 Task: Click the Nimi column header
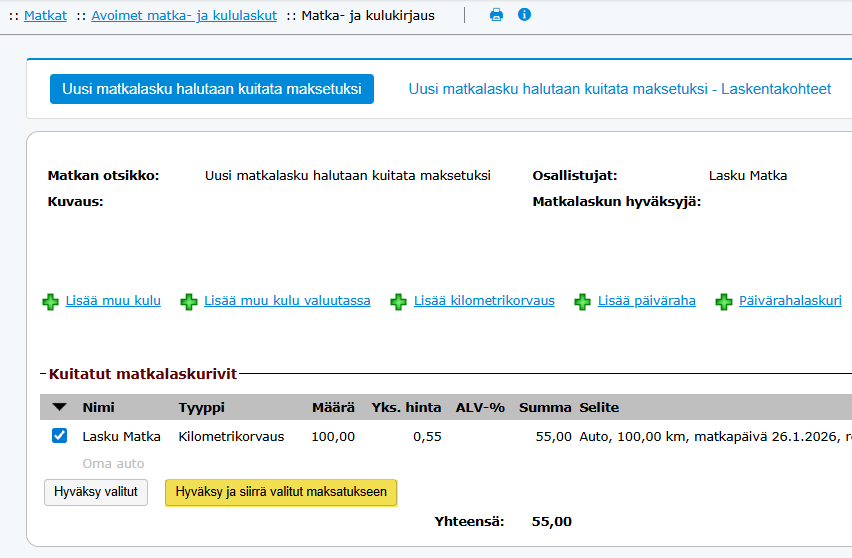point(98,407)
